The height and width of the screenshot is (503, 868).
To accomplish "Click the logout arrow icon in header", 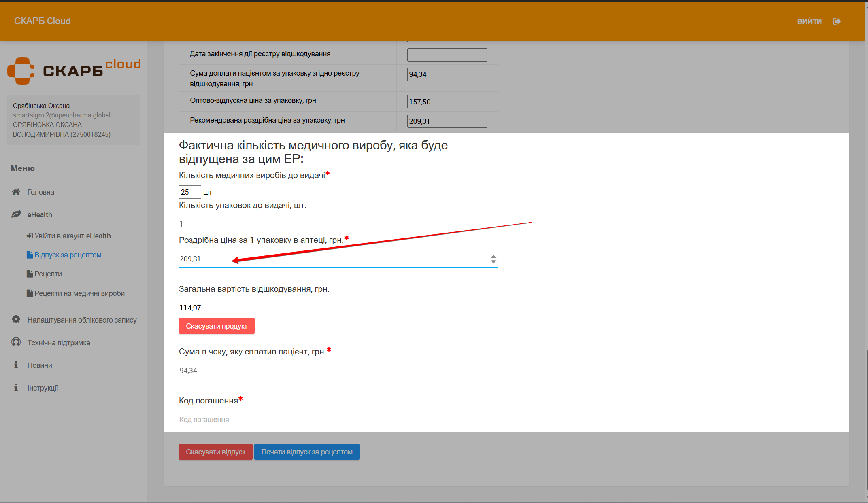I will pos(837,21).
